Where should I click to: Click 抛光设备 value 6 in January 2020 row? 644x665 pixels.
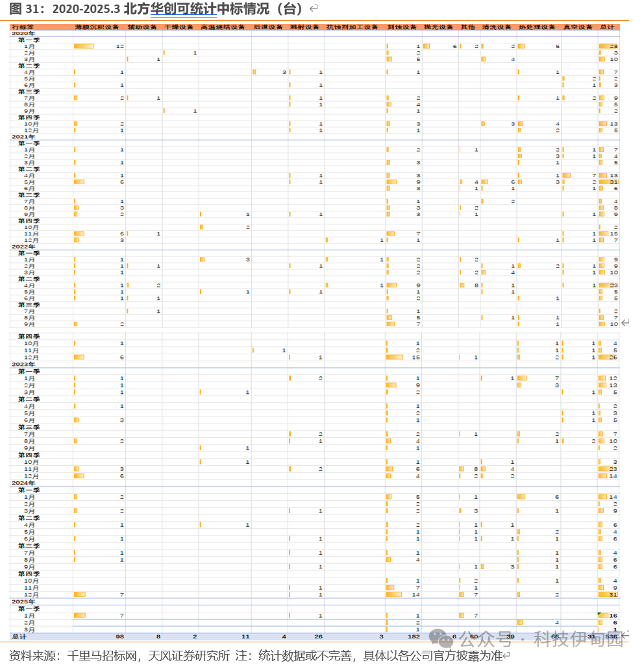click(455, 46)
